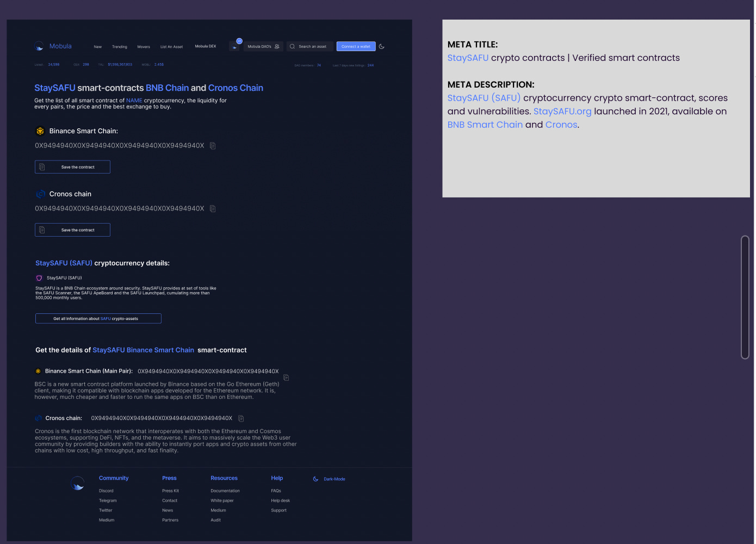Click the Mobula logo in the footer
Image resolution: width=756 pixels, height=544 pixels.
78,483
